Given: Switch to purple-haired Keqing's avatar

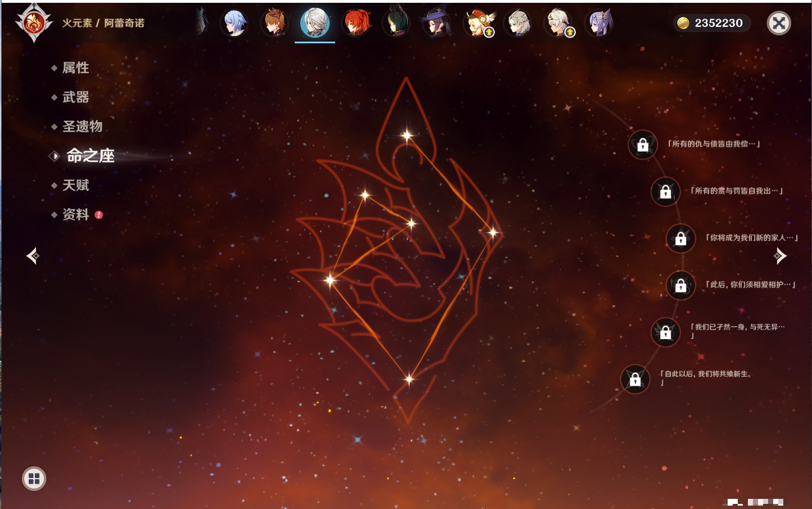Looking at the screenshot, I should tap(599, 23).
